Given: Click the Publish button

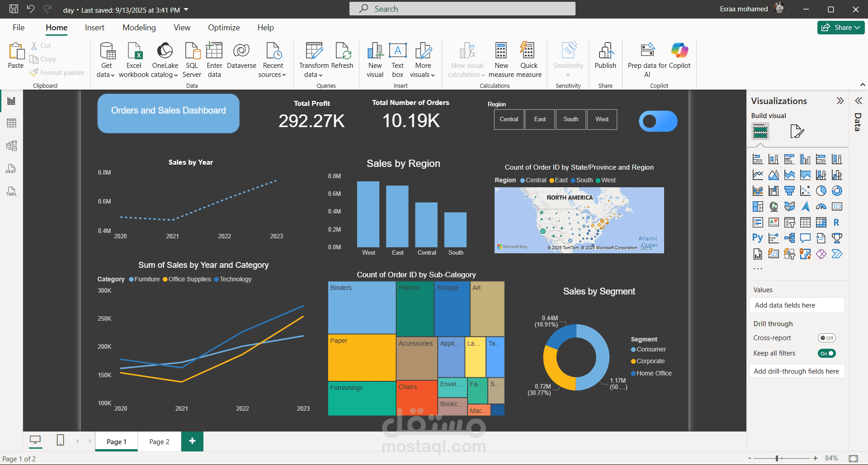Looking at the screenshot, I should 605,59.
